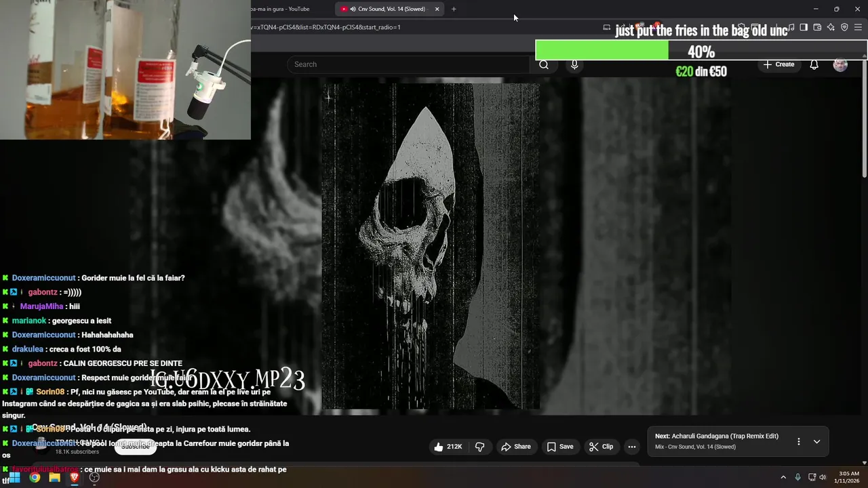The height and width of the screenshot is (488, 868).
Task: Click the browser address bar URL
Action: pos(325,27)
